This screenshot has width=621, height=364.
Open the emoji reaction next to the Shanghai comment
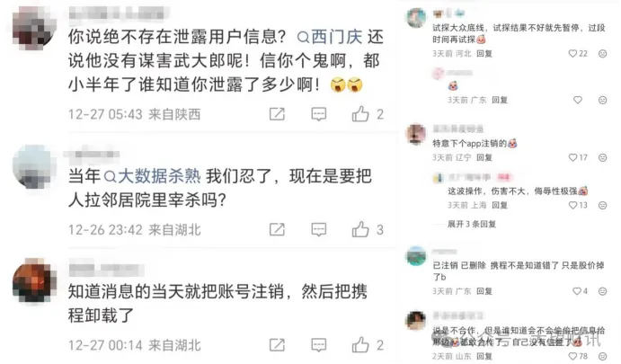(x=602, y=205)
